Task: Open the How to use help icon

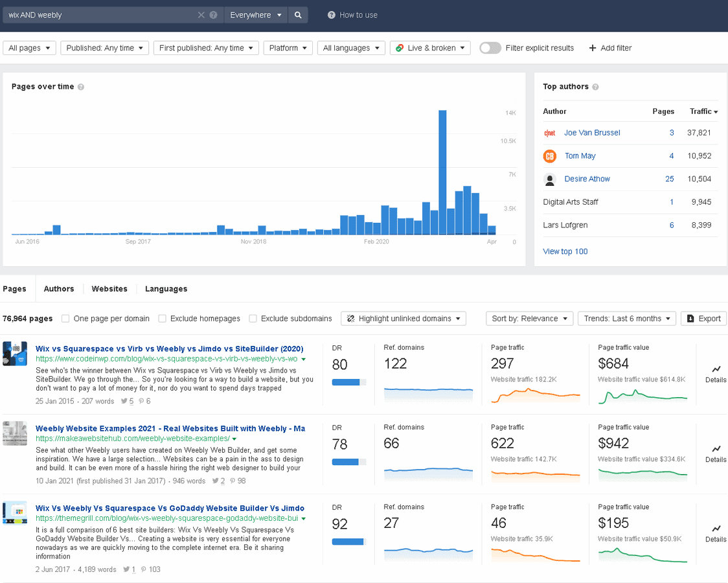Action: (x=332, y=15)
